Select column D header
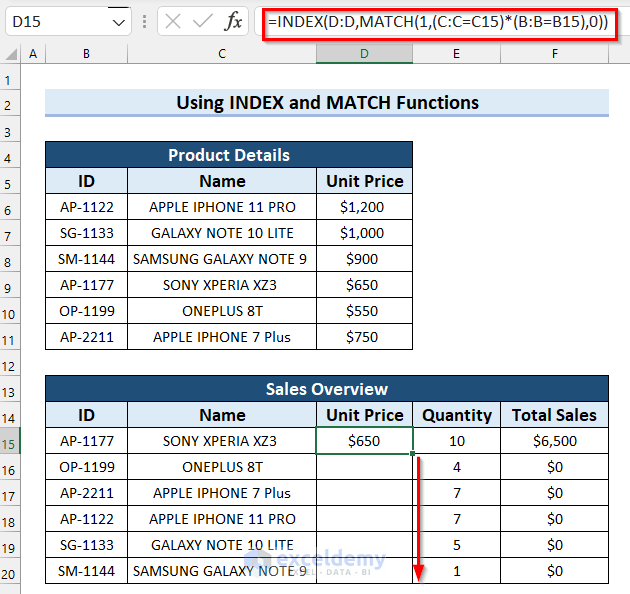630x594 pixels. [x=364, y=54]
